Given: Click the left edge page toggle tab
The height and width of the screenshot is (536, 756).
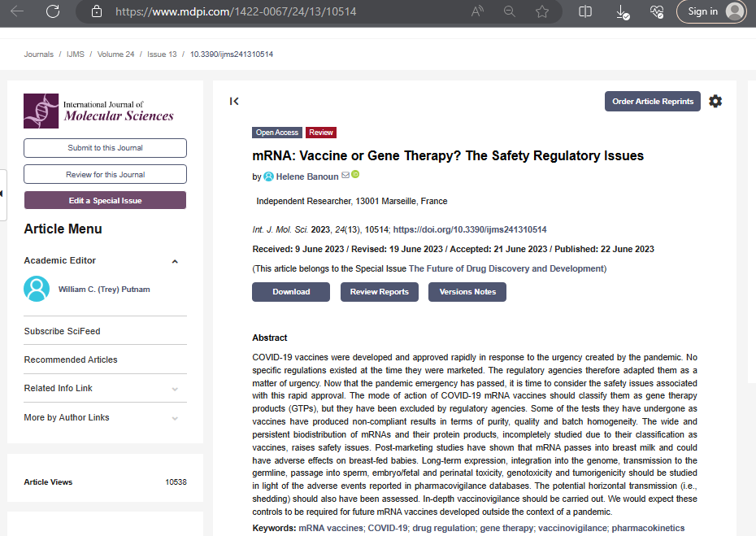Looking at the screenshot, I should (x=3, y=194).
